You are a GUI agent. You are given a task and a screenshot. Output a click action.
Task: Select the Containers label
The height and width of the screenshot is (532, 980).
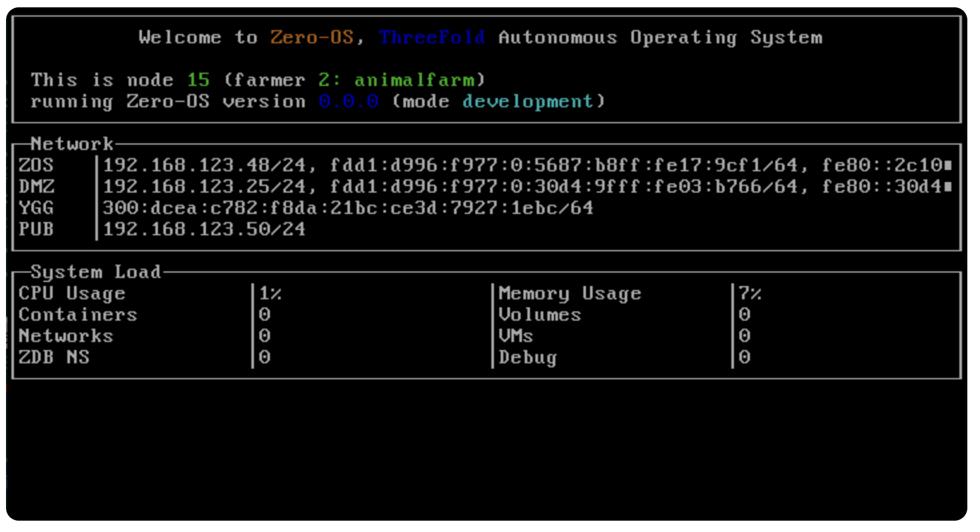78,315
